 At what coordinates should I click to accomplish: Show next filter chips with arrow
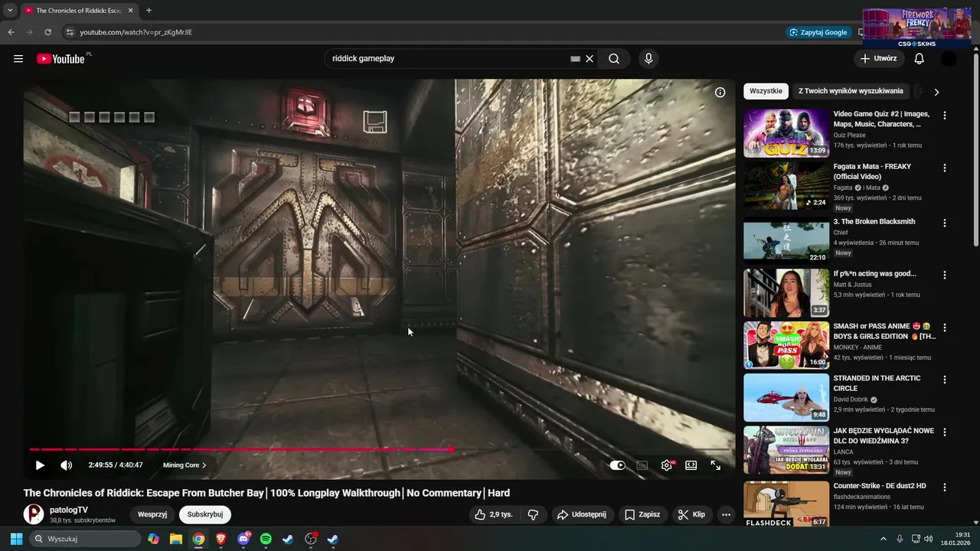[936, 92]
